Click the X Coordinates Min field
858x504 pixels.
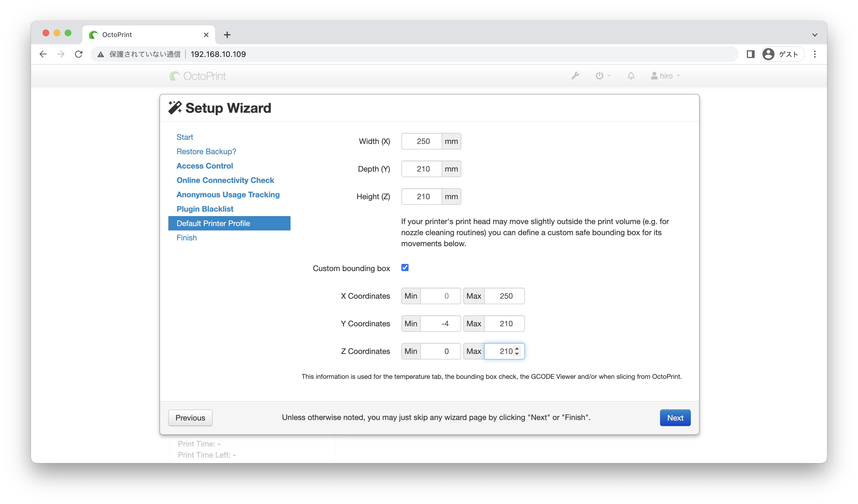441,296
